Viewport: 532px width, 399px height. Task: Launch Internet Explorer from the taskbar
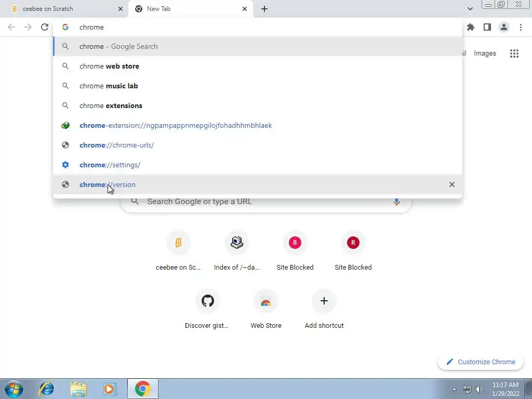tap(46, 389)
